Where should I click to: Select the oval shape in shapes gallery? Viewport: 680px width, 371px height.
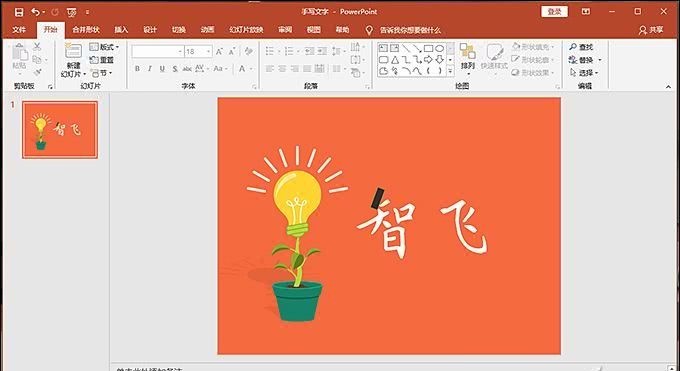439,48
